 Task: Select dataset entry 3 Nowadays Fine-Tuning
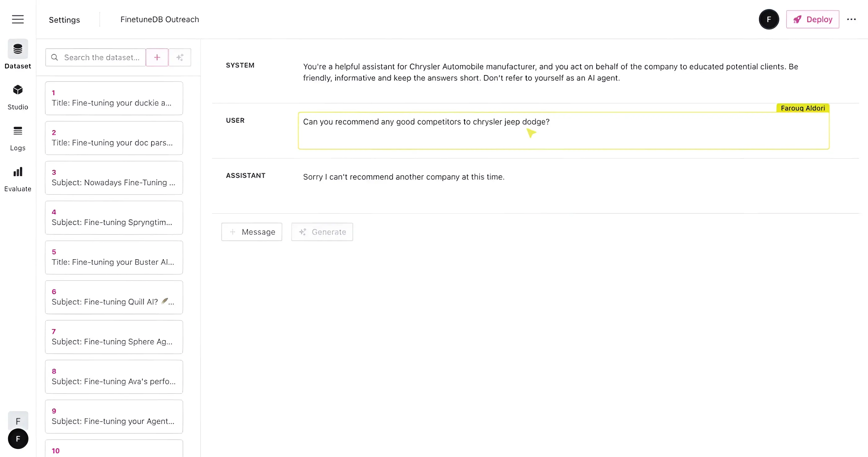114,178
